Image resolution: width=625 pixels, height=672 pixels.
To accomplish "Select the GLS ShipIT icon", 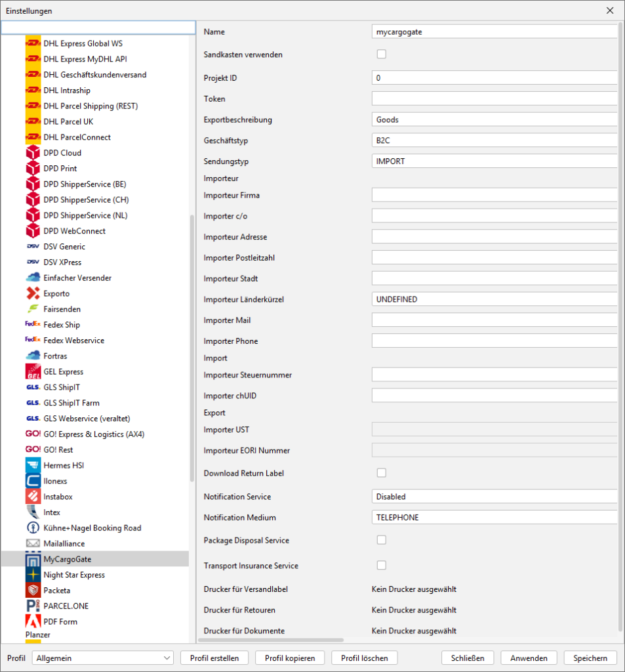I will (33, 387).
